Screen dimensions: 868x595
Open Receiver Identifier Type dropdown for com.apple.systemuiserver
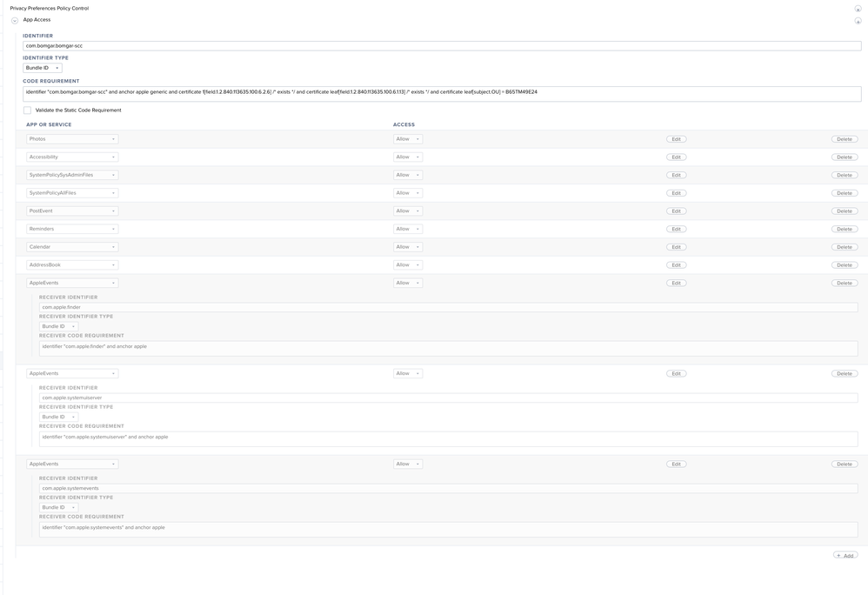[x=58, y=417]
